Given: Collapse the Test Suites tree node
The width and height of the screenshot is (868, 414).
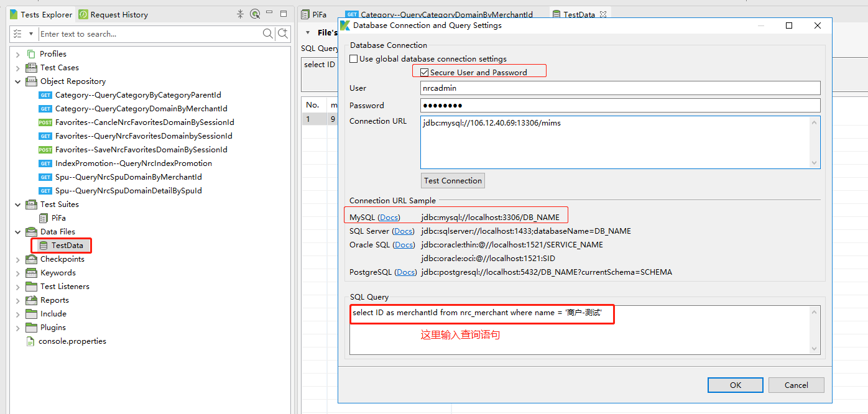Looking at the screenshot, I should [18, 205].
